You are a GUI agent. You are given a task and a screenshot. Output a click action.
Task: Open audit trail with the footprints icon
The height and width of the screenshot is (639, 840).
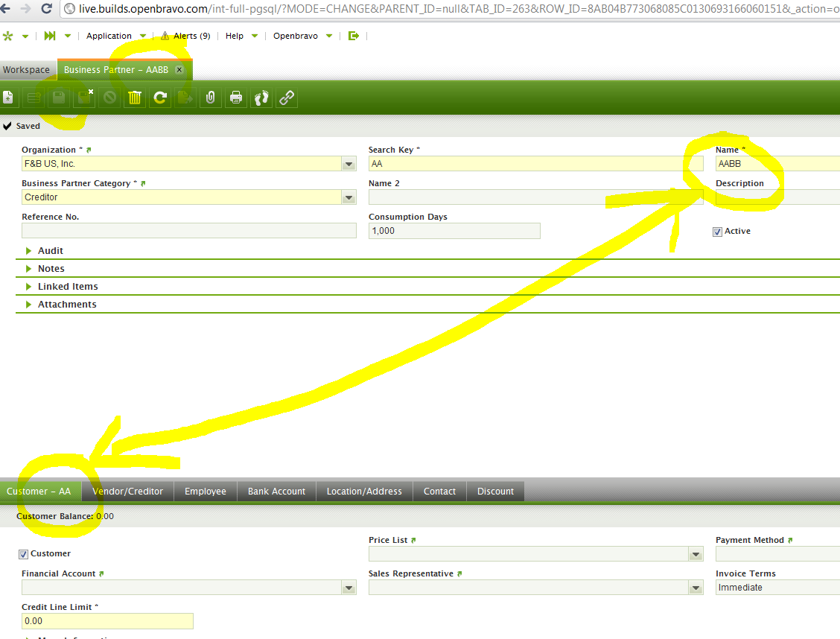click(261, 98)
